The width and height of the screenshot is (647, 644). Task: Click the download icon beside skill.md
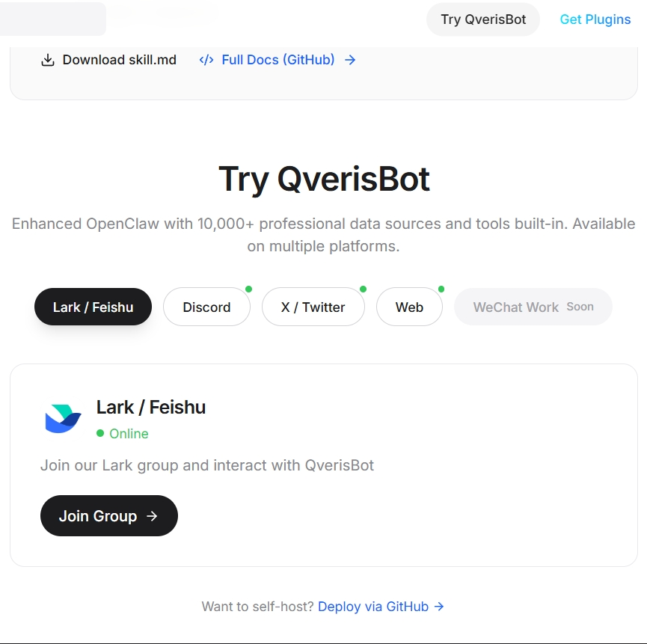pyautogui.click(x=48, y=60)
